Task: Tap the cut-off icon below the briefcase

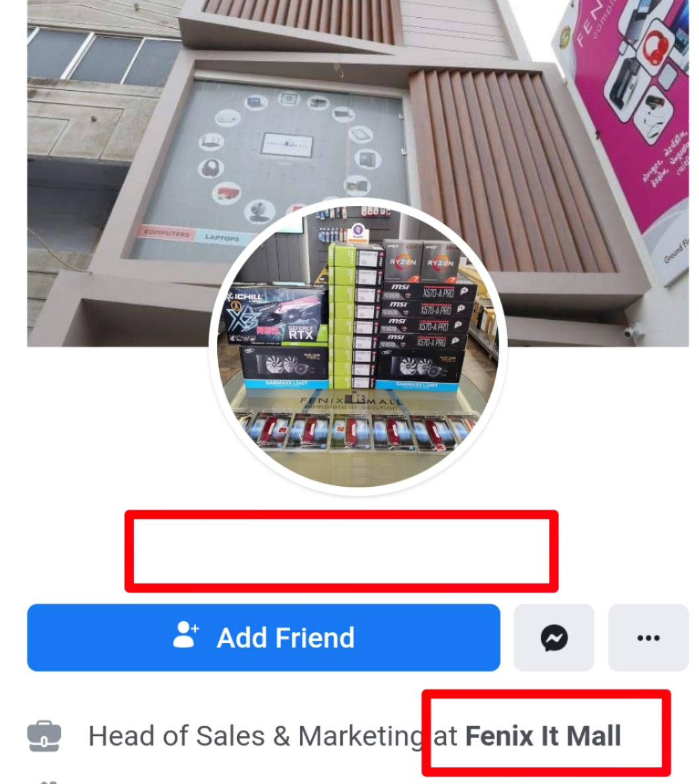Action: [x=48, y=781]
